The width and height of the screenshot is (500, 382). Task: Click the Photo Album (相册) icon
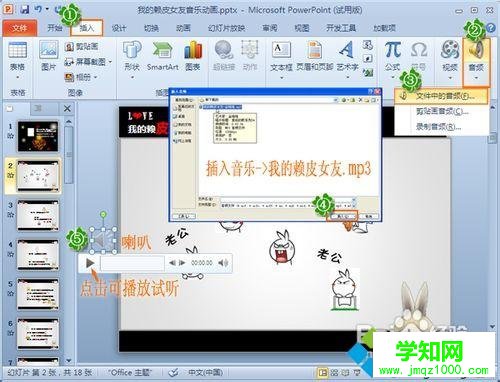coord(69,77)
